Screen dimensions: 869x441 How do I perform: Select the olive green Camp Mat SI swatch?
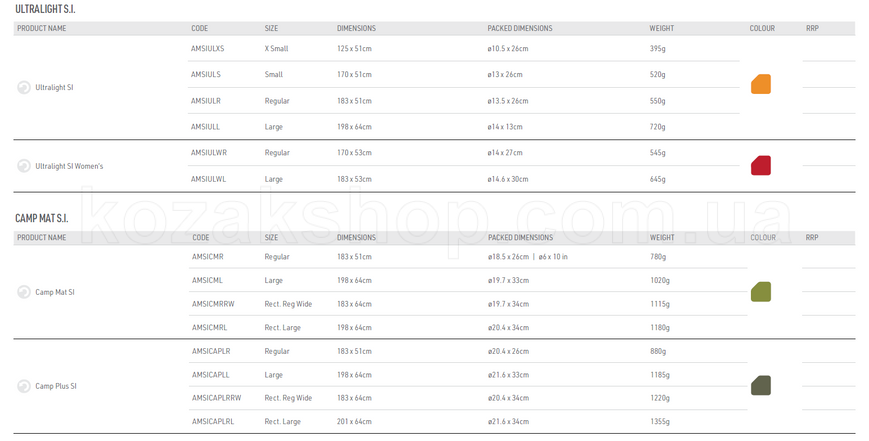tap(761, 291)
